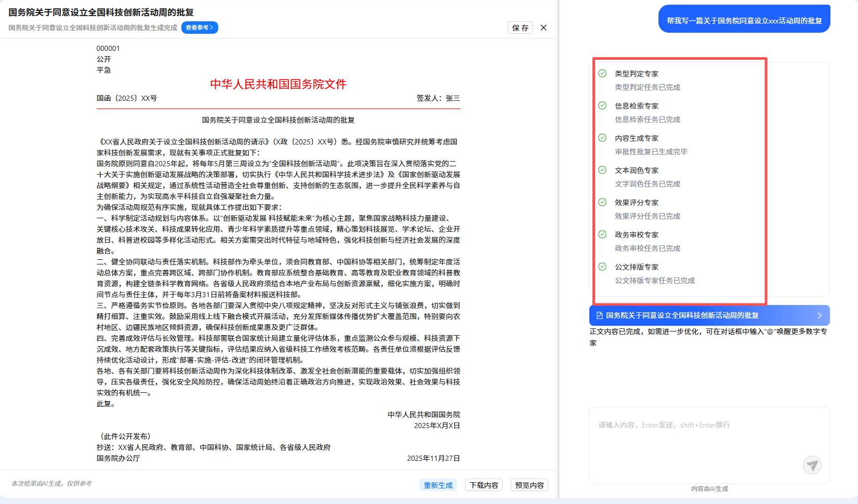Click the 政务审校专家 green check icon

pos(602,234)
